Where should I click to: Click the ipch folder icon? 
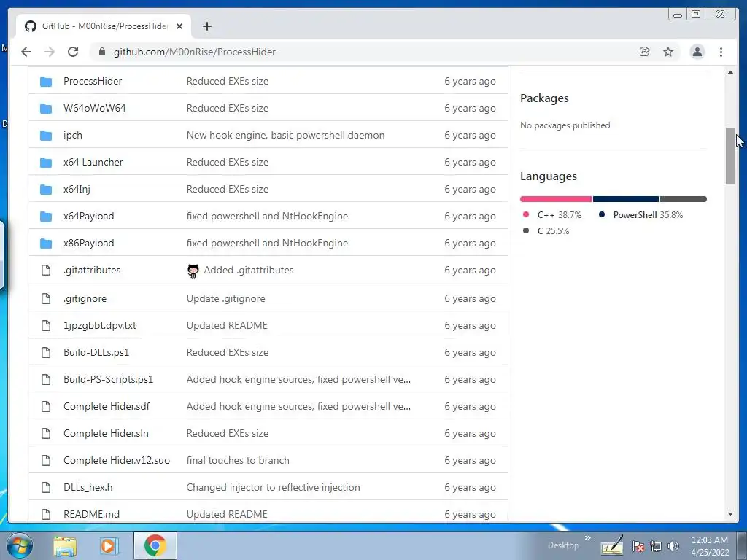coord(46,136)
